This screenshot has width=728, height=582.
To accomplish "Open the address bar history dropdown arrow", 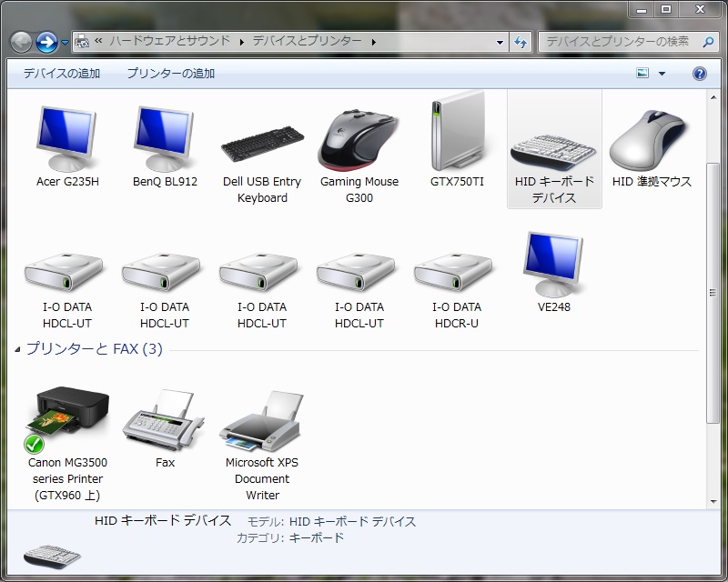I will point(500,42).
